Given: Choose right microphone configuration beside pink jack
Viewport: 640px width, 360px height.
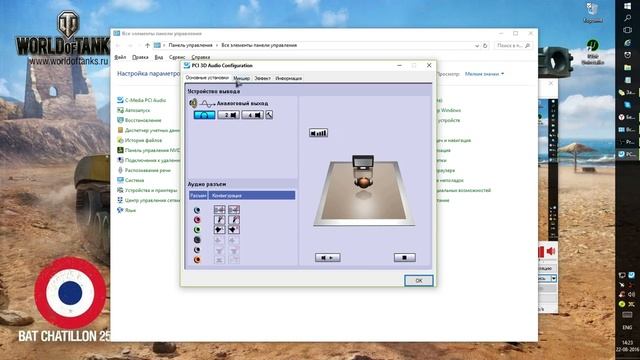Looking at the screenshot, I should 234,220.
